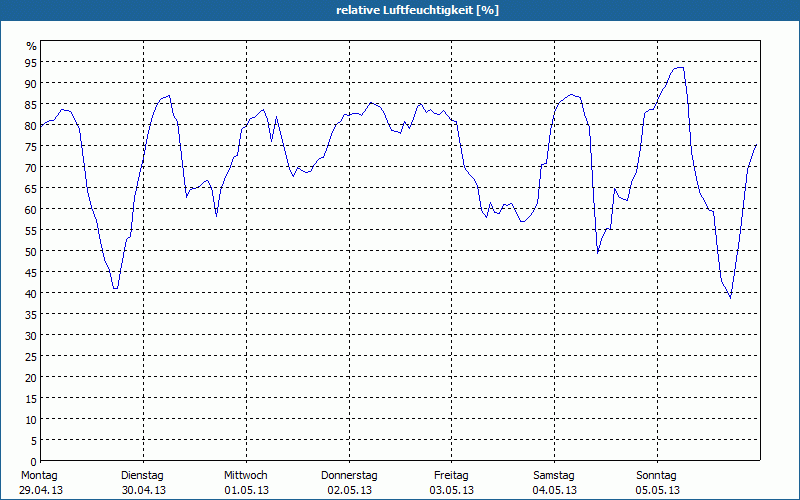This screenshot has width=800, height=500.
Task: Click the y-axis value '65'
Action: pyautogui.click(x=31, y=188)
